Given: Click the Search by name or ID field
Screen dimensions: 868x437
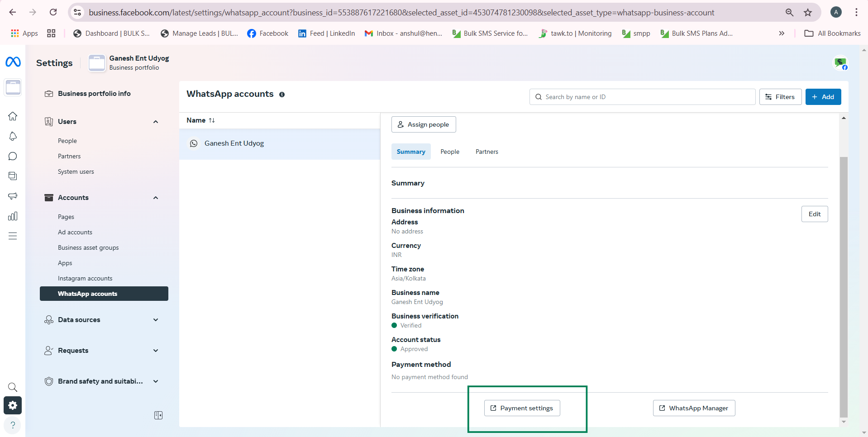Looking at the screenshot, I should click(643, 97).
